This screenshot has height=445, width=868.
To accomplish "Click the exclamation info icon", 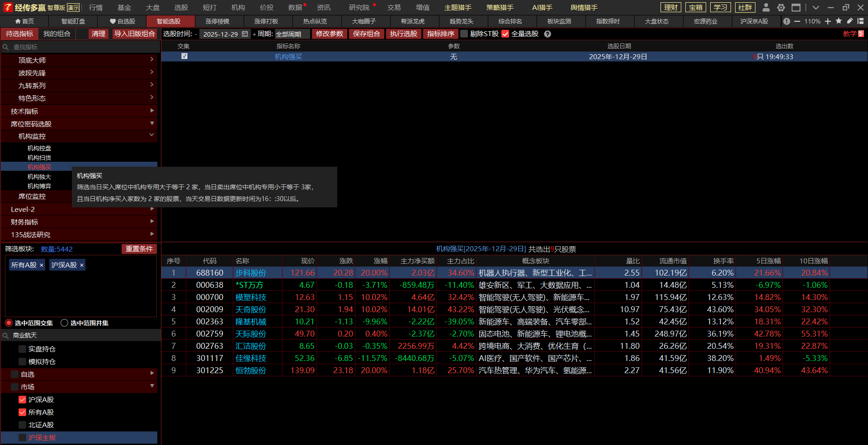I will 787,21.
